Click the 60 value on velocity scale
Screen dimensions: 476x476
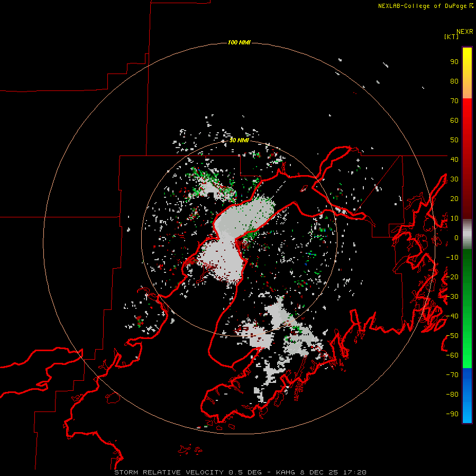point(454,121)
